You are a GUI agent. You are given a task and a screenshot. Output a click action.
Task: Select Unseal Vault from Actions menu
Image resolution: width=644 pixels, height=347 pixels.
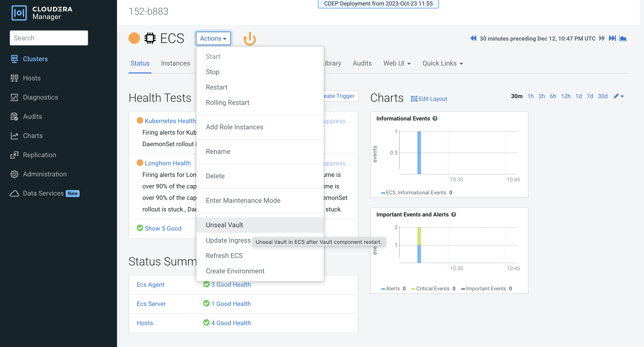pyautogui.click(x=224, y=225)
